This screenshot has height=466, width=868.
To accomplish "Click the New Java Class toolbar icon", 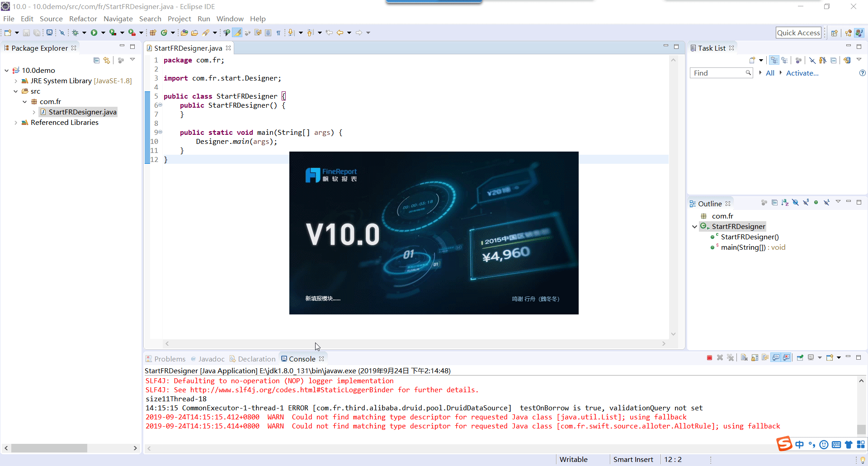I will [x=164, y=33].
